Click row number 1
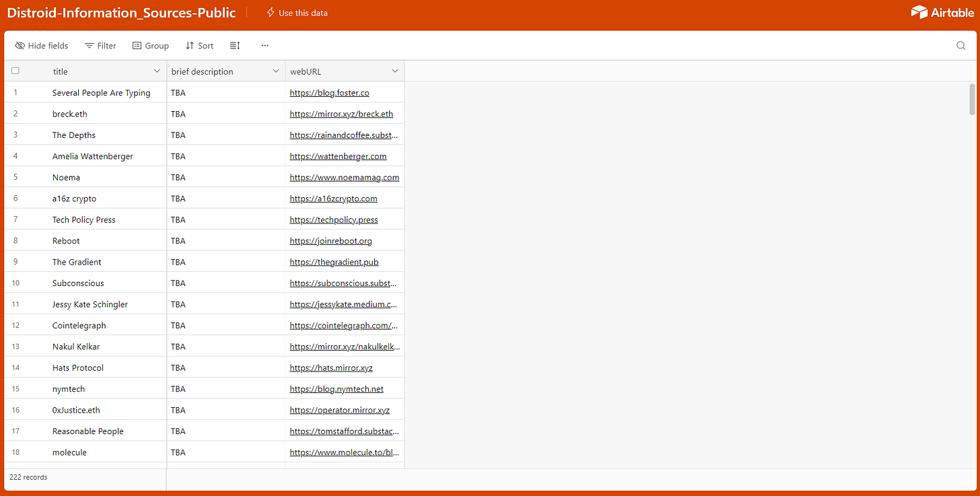Image resolution: width=980 pixels, height=496 pixels. click(x=15, y=93)
